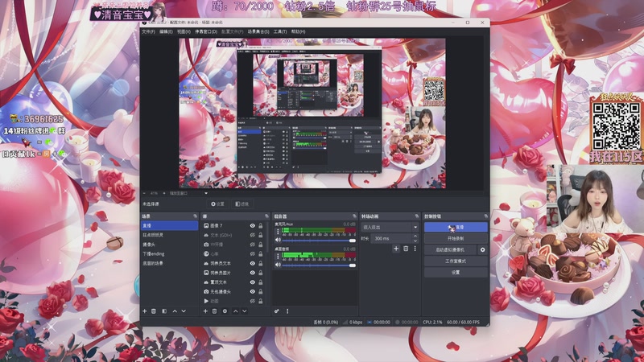Viewport: 644px width, 362px height.
Task: Add a new source with plus icon
Action: [x=205, y=311]
